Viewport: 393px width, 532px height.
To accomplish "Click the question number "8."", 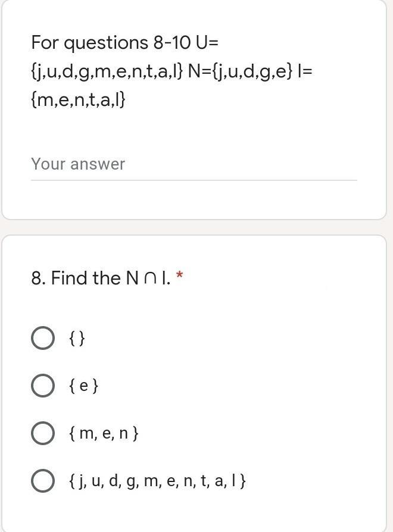I will (39, 278).
